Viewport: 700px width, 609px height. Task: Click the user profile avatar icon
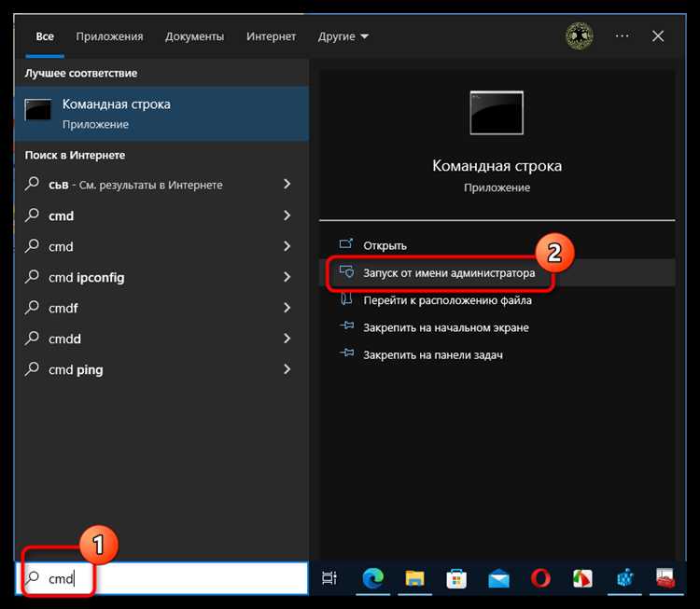pyautogui.click(x=579, y=36)
